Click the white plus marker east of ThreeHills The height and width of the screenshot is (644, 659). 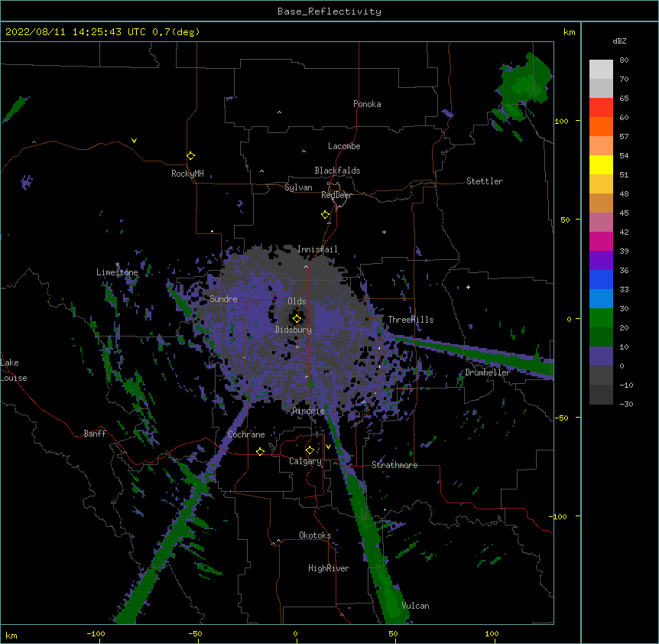(468, 287)
